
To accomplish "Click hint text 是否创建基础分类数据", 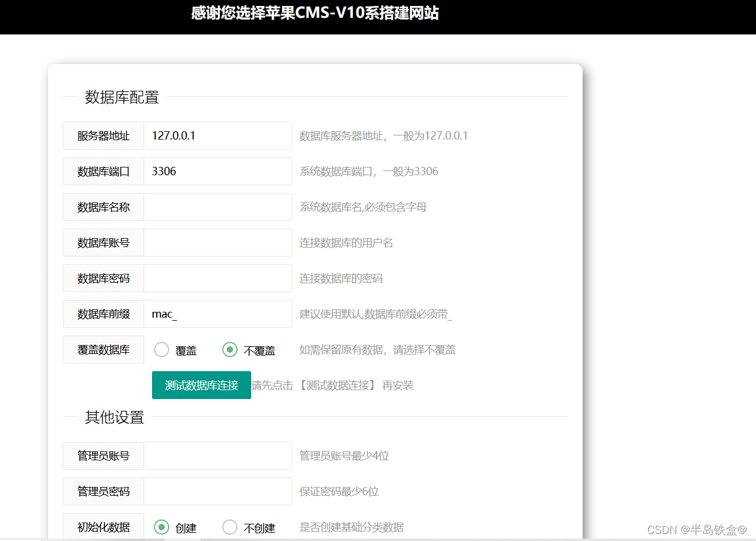I will [x=352, y=527].
